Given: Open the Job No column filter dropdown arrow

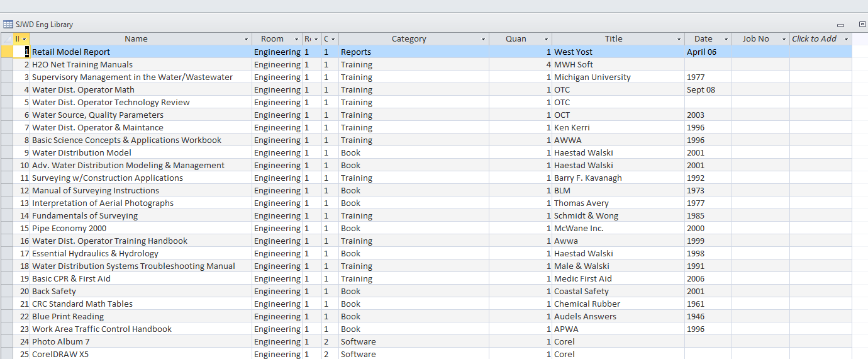Looking at the screenshot, I should click(x=784, y=39).
